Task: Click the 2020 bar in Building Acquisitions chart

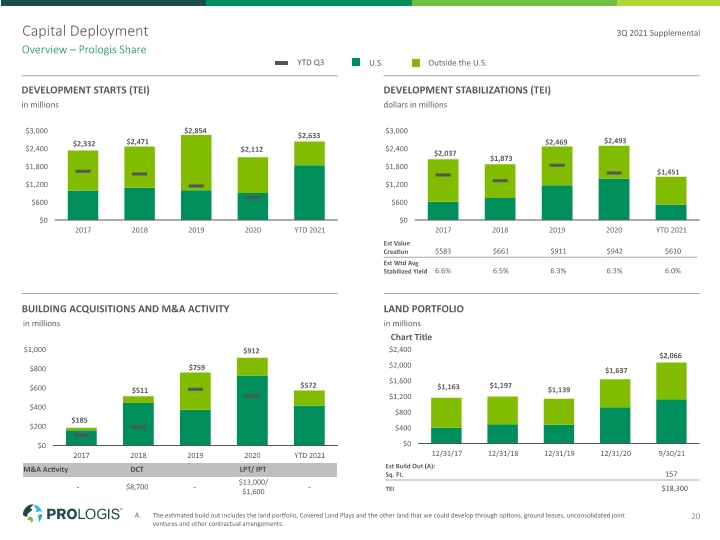Action: click(252, 401)
